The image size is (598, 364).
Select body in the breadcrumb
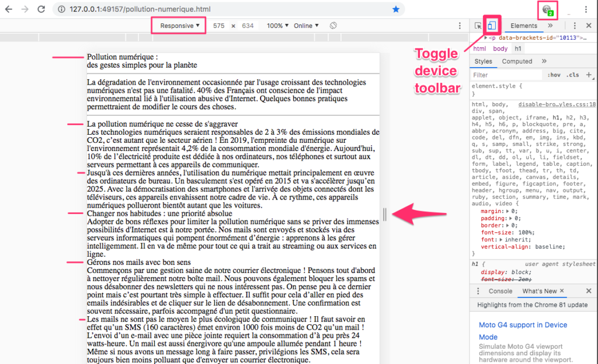[x=500, y=48]
